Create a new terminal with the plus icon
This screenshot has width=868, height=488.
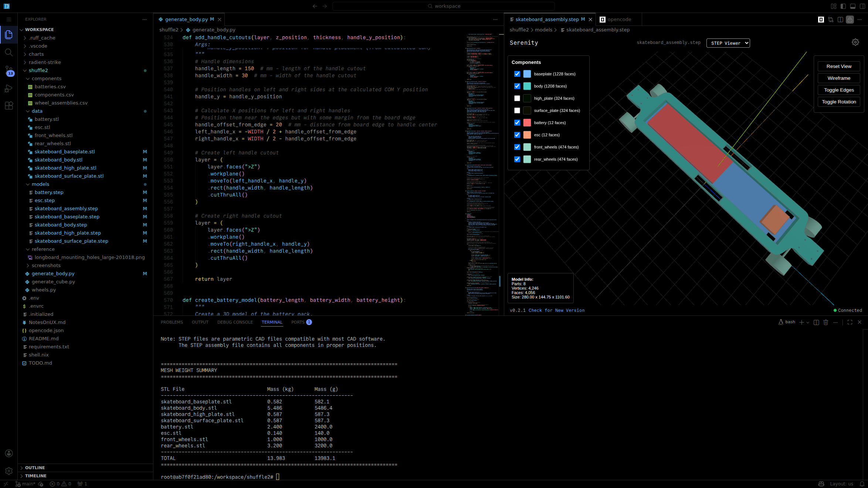coord(801,322)
